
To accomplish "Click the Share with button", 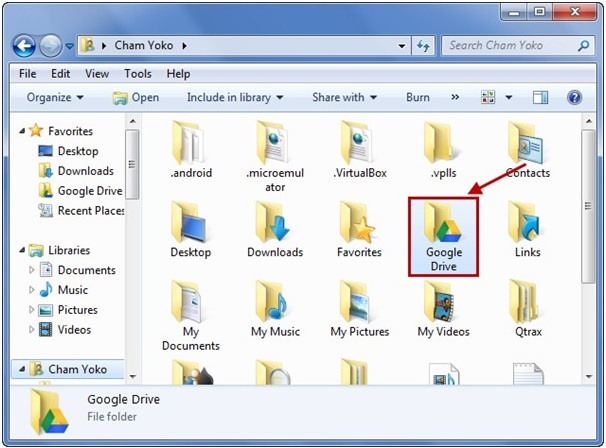I will tap(344, 97).
